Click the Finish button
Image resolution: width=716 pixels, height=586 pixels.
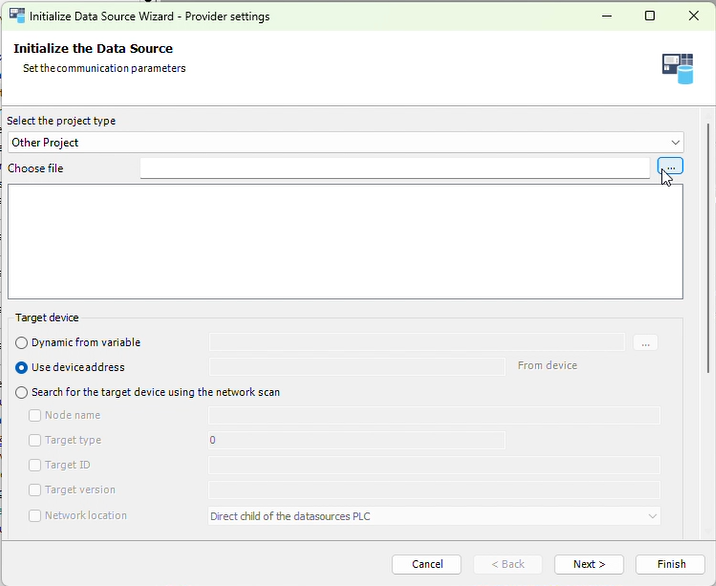coord(670,565)
